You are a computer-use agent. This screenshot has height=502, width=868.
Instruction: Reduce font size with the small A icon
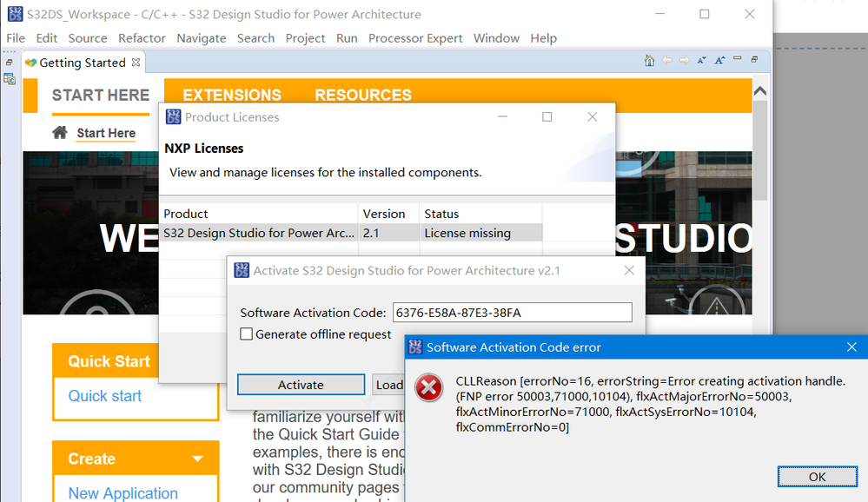701,60
